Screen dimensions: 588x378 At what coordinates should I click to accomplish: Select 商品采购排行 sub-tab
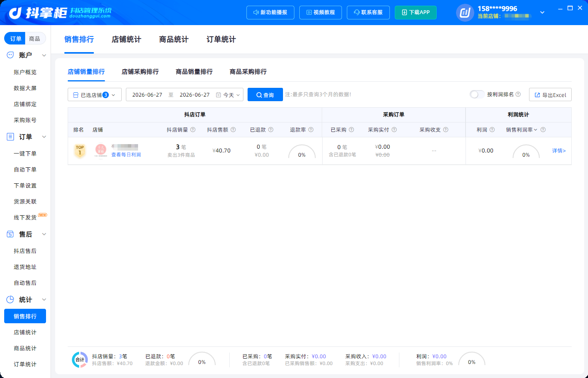coord(248,71)
